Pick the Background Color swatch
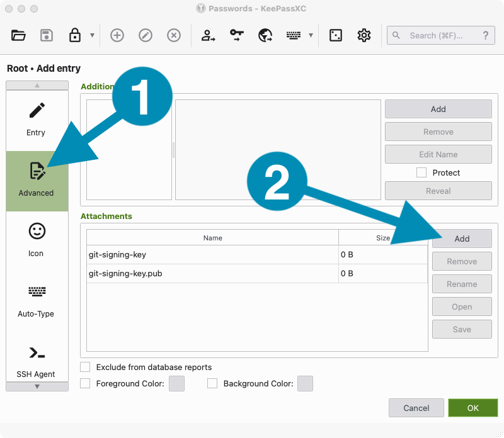504x438 pixels. click(x=305, y=383)
